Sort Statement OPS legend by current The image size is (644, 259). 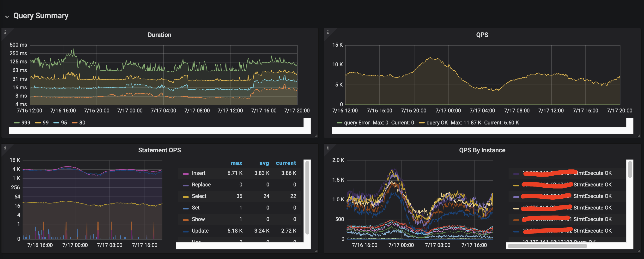tap(286, 163)
